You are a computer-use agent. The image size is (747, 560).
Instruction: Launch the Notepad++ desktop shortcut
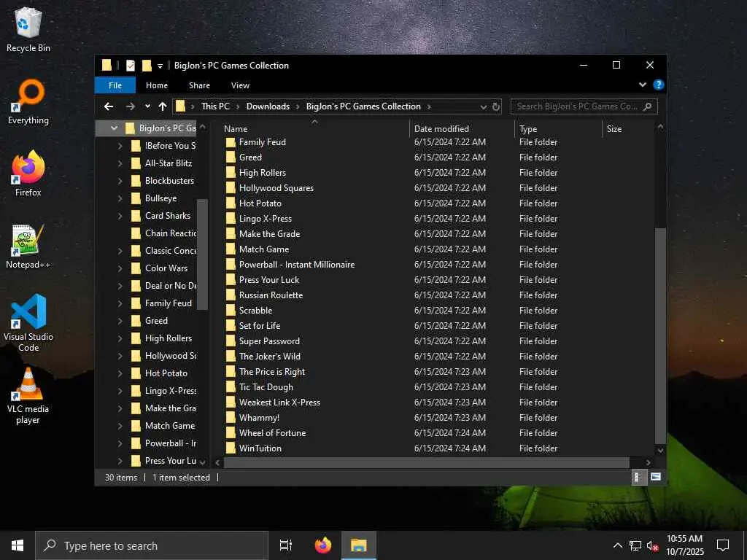(x=28, y=246)
